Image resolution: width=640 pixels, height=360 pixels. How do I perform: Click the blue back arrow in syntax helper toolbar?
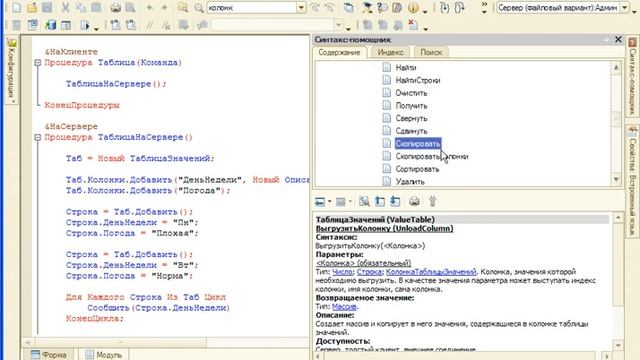(x=320, y=201)
